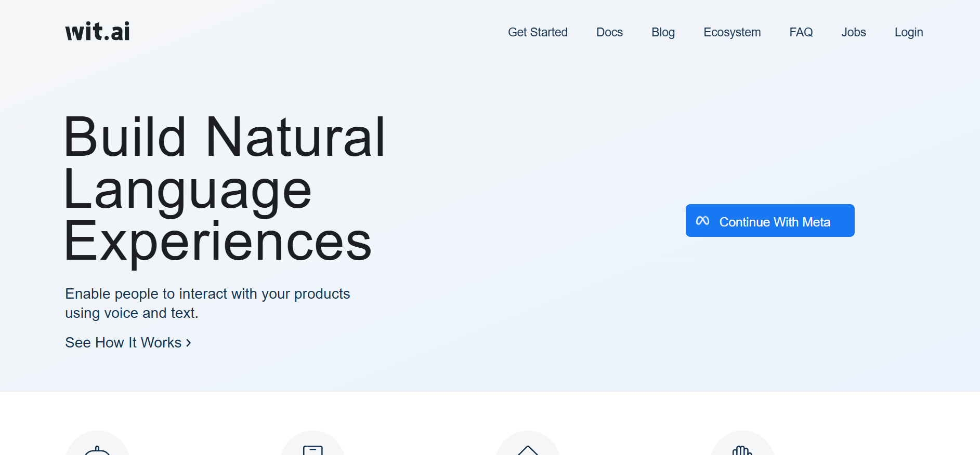Click the chevron after See How It Works
The width and height of the screenshot is (980, 455).
click(188, 343)
